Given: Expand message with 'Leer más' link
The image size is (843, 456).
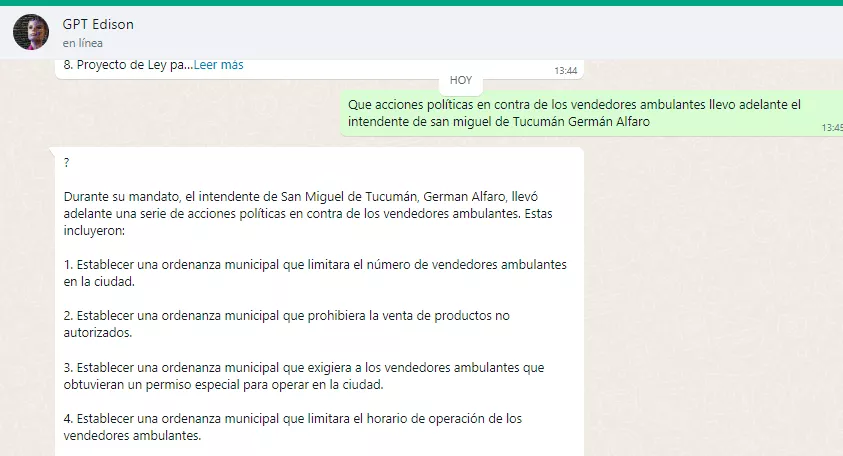Looking at the screenshot, I should click(218, 65).
